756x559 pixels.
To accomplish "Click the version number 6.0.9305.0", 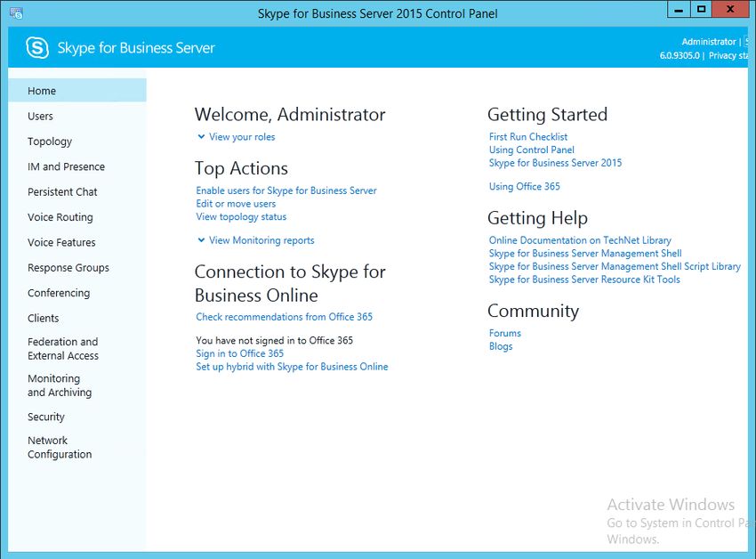I will point(680,55).
